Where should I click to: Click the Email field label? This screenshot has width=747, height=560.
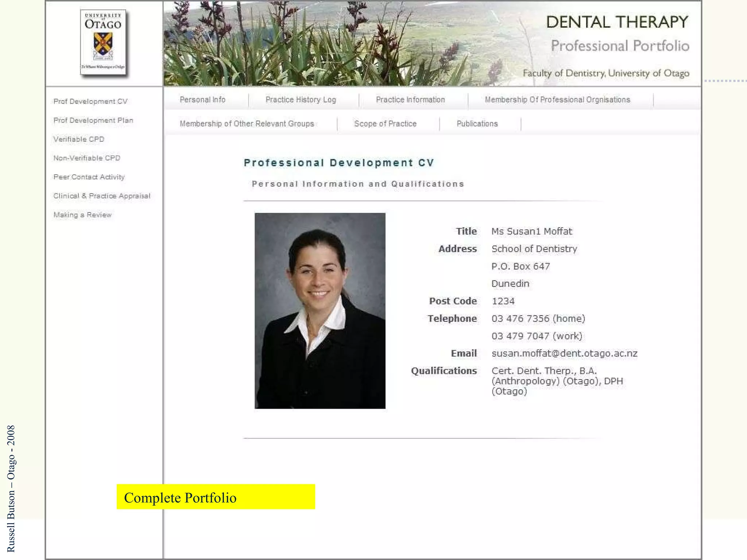(464, 353)
